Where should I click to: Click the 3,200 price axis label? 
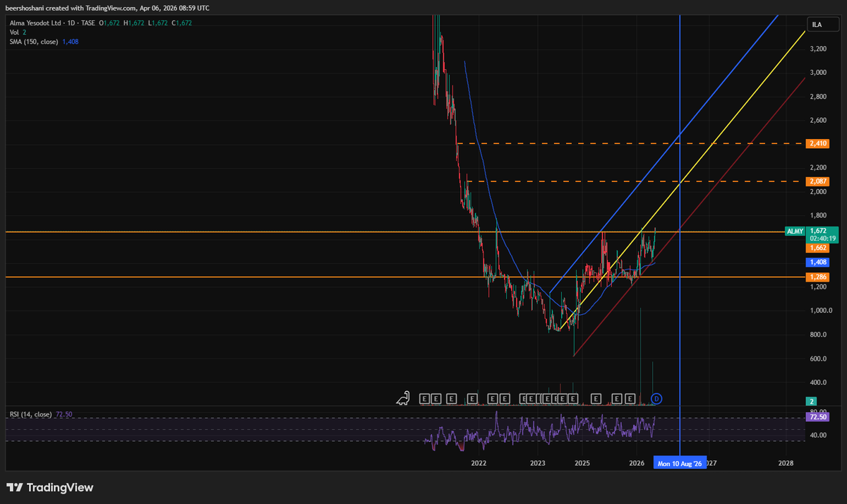coord(818,49)
